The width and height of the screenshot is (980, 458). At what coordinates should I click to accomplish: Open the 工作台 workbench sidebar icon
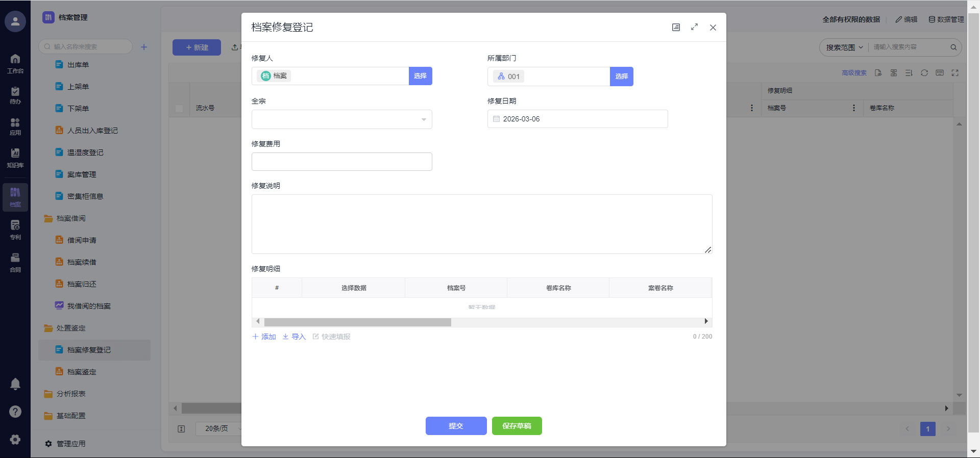[15, 63]
